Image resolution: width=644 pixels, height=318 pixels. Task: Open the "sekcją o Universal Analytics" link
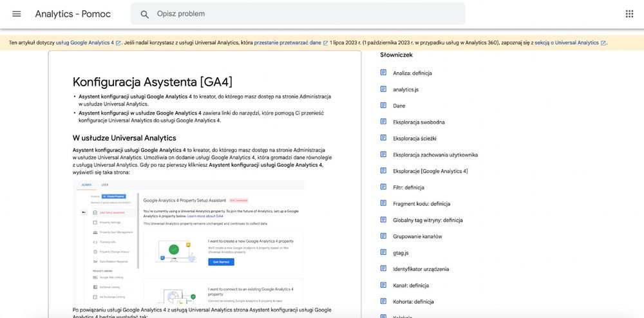click(x=566, y=42)
